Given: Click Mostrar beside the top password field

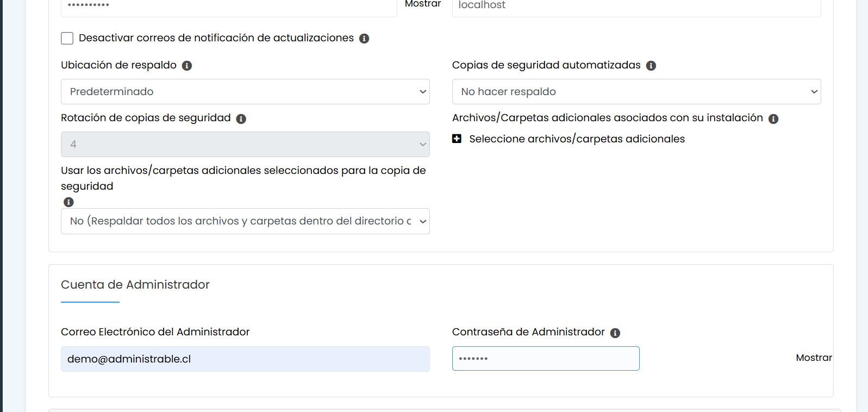Looking at the screenshot, I should pos(422,4).
